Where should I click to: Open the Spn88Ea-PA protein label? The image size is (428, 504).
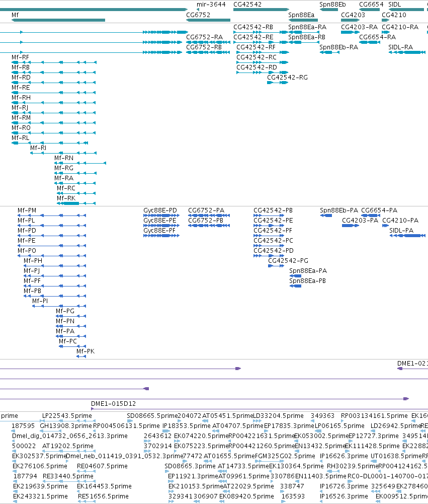308,271
